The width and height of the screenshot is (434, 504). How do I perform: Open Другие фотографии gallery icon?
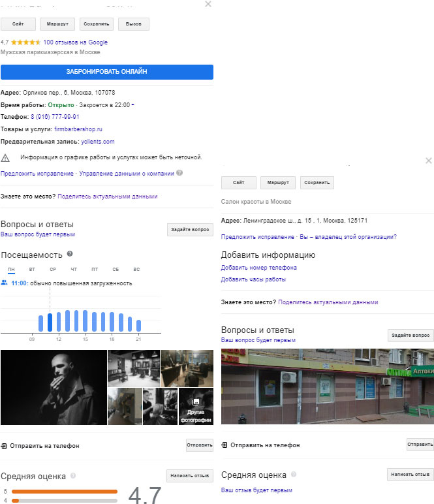point(194,402)
